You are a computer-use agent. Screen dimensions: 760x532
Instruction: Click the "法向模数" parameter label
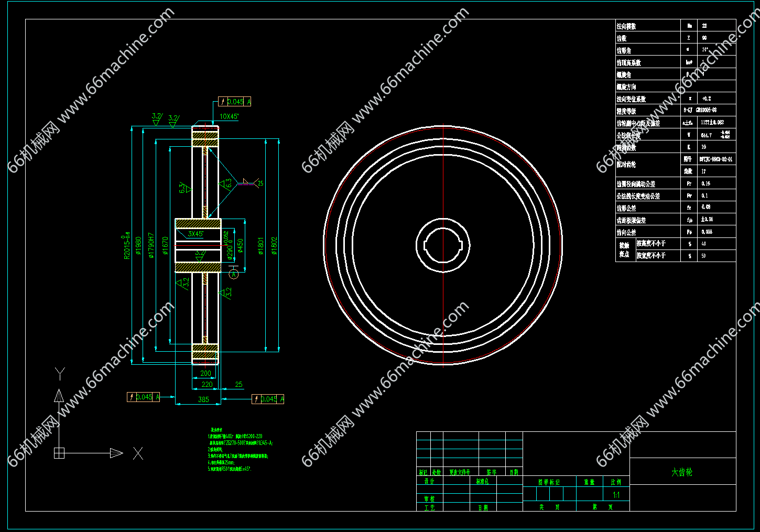tap(626, 26)
